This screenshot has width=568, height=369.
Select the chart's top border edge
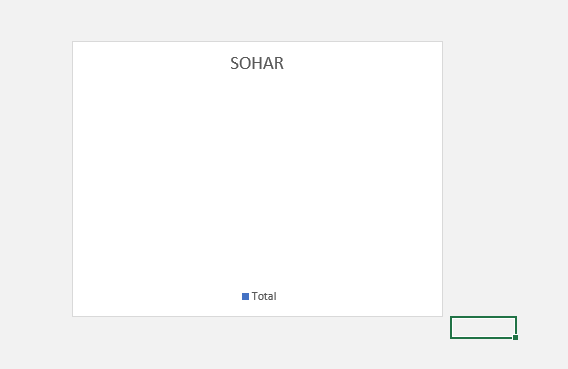click(x=257, y=42)
